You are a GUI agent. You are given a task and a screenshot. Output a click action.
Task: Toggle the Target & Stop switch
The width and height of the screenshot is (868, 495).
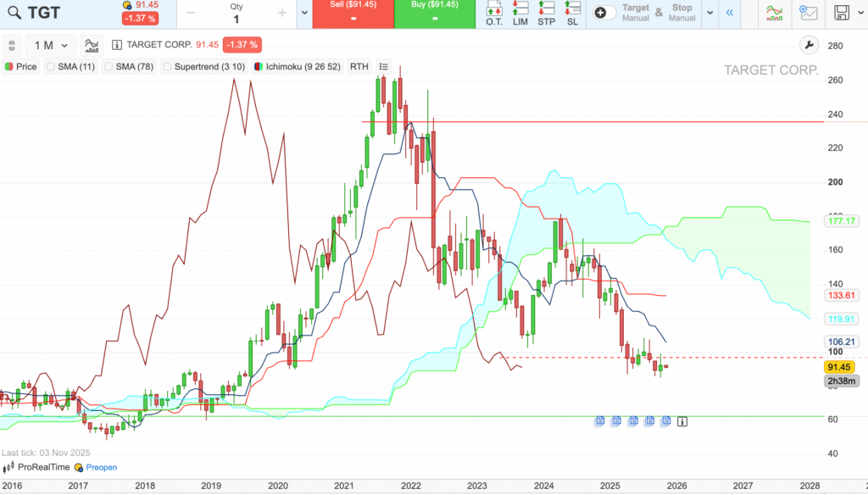pos(605,13)
